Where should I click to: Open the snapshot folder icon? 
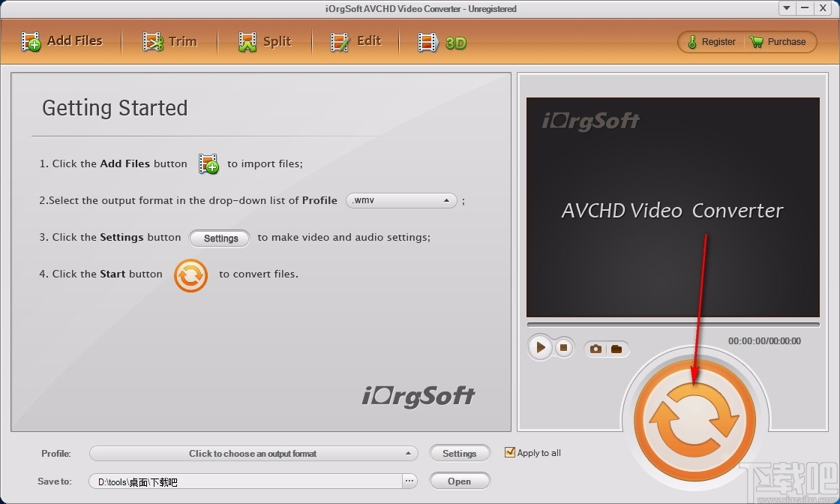pyautogui.click(x=616, y=348)
